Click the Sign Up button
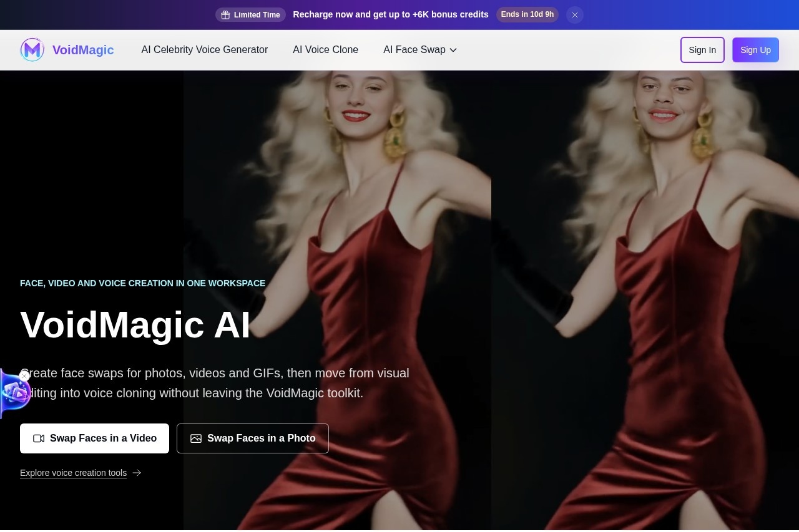 pyautogui.click(x=755, y=50)
